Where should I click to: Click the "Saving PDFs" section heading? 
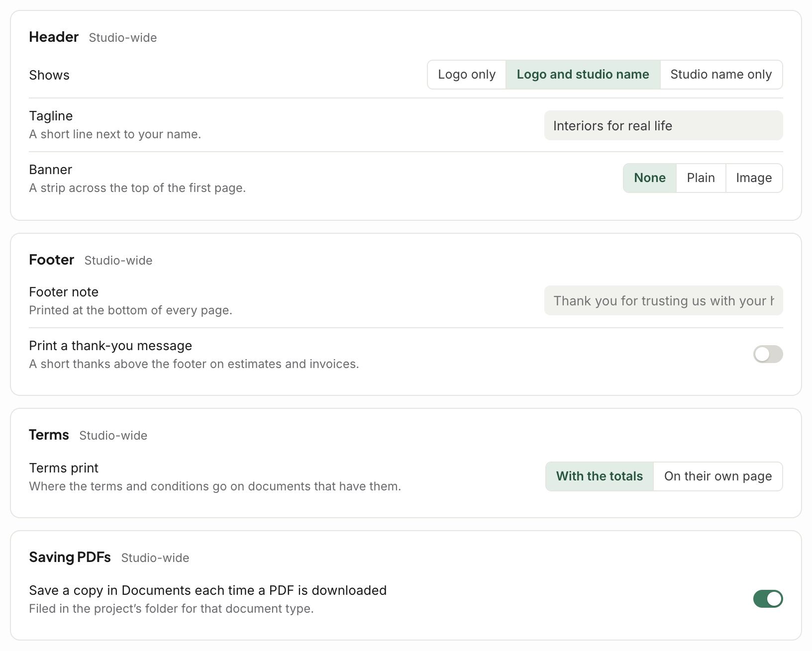[70, 557]
